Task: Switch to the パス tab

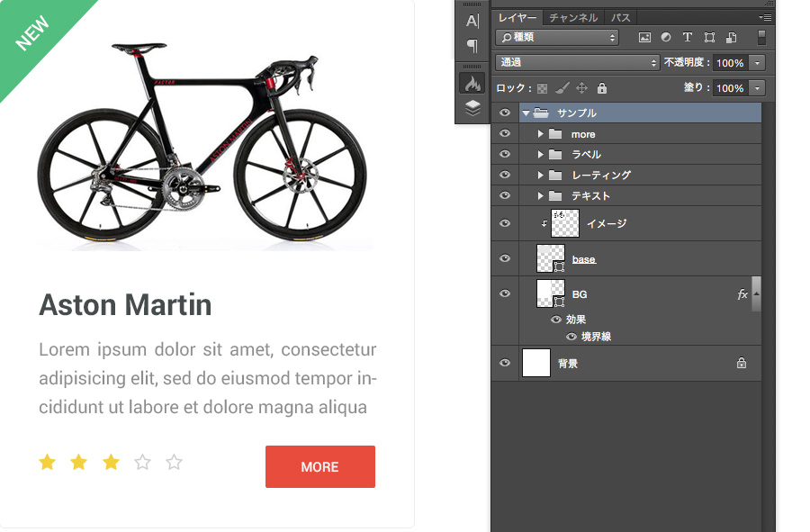Action: [x=620, y=18]
